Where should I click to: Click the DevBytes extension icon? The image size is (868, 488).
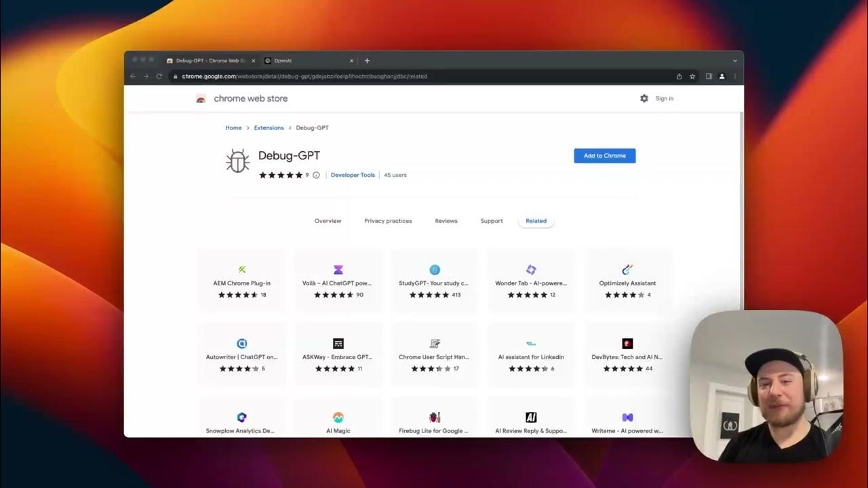click(x=627, y=344)
